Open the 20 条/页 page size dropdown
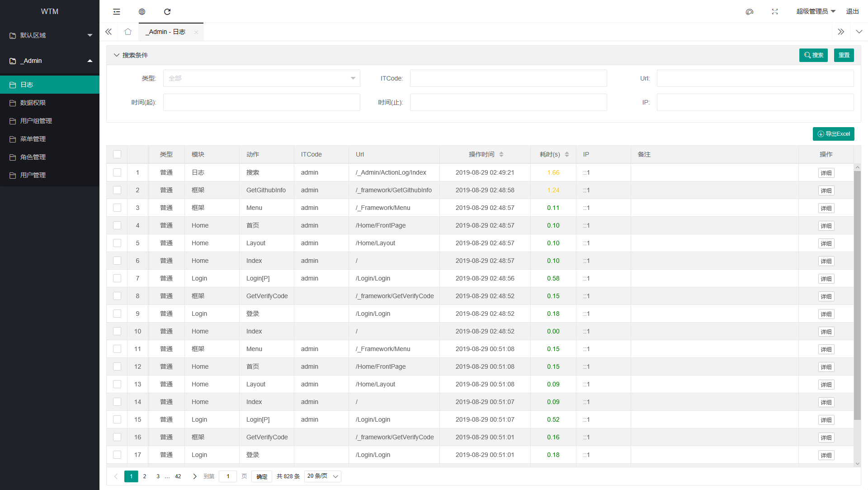This screenshot has width=868, height=490. coord(322,476)
